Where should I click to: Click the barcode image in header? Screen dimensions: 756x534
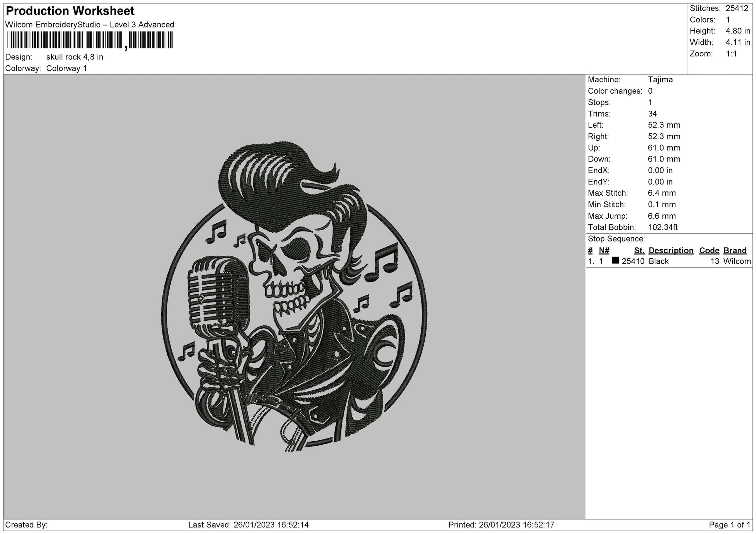point(90,40)
